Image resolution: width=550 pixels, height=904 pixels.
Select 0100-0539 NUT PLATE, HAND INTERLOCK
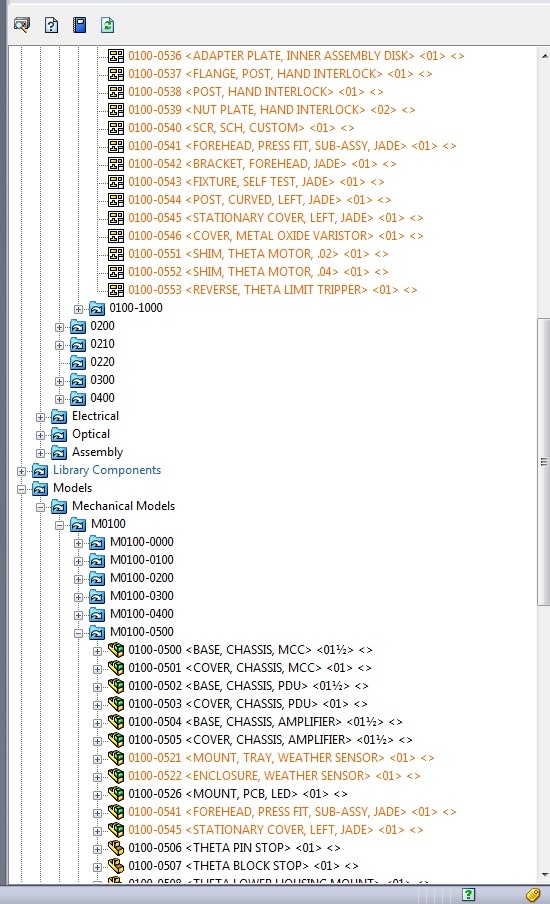pyautogui.click(x=272, y=110)
